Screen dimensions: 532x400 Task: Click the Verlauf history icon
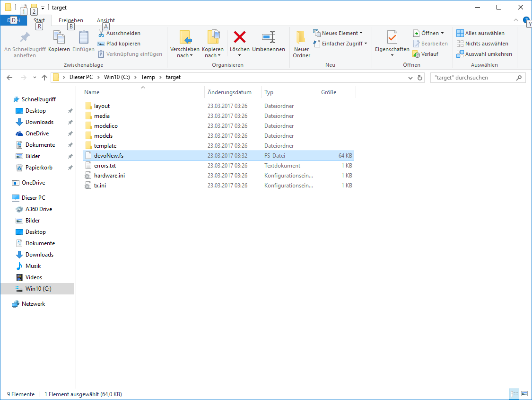[x=416, y=54]
